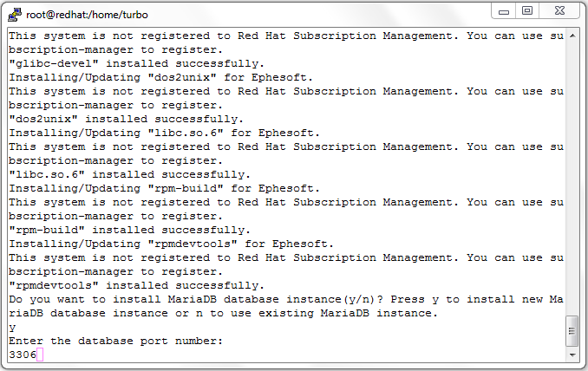Click 'Installing/Updating "rpmdevtools"' line
Image resolution: width=588 pixels, height=371 pixels.
(x=172, y=244)
